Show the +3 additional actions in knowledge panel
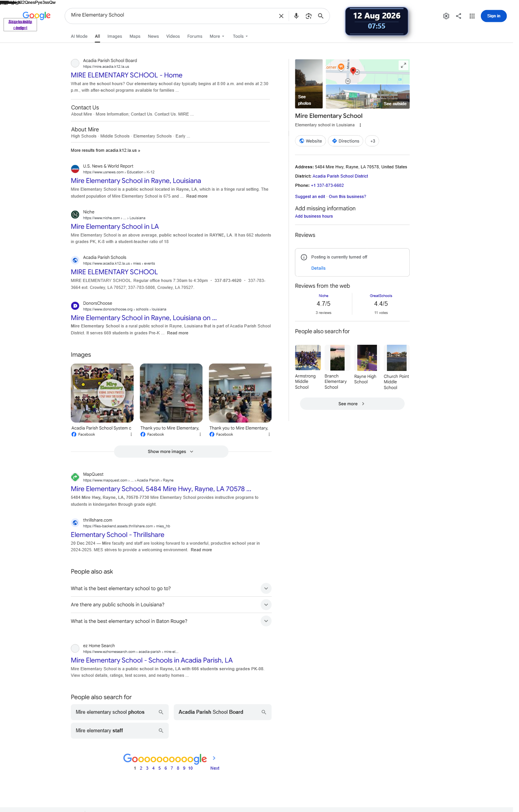Viewport: 519px width, 812px height. pyautogui.click(x=372, y=141)
